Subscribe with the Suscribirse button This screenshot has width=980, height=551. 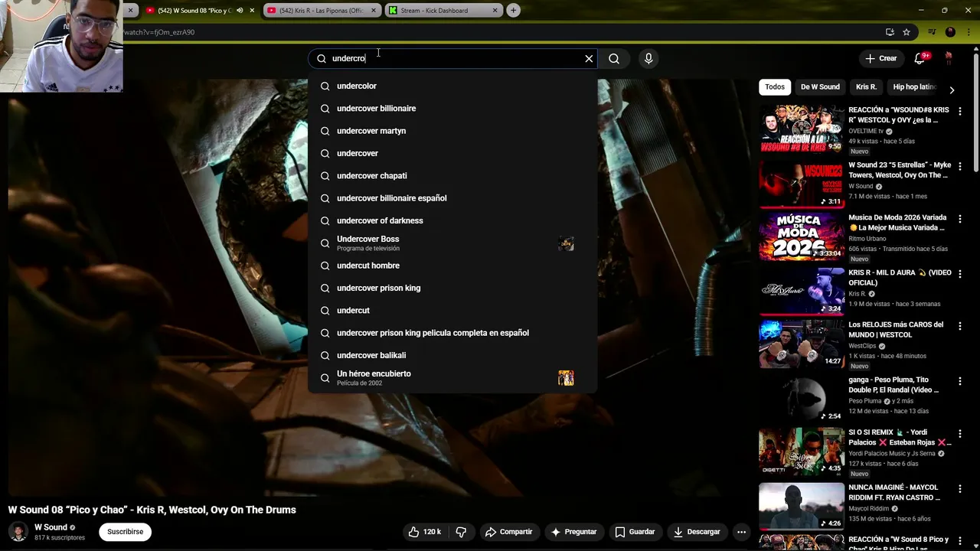pyautogui.click(x=126, y=532)
